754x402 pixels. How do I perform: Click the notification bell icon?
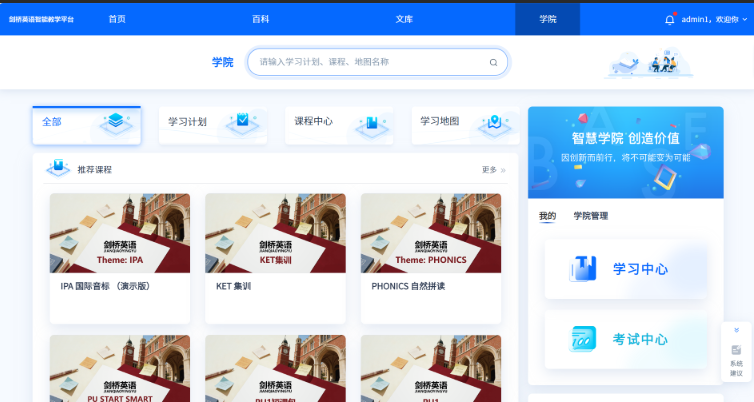click(669, 19)
